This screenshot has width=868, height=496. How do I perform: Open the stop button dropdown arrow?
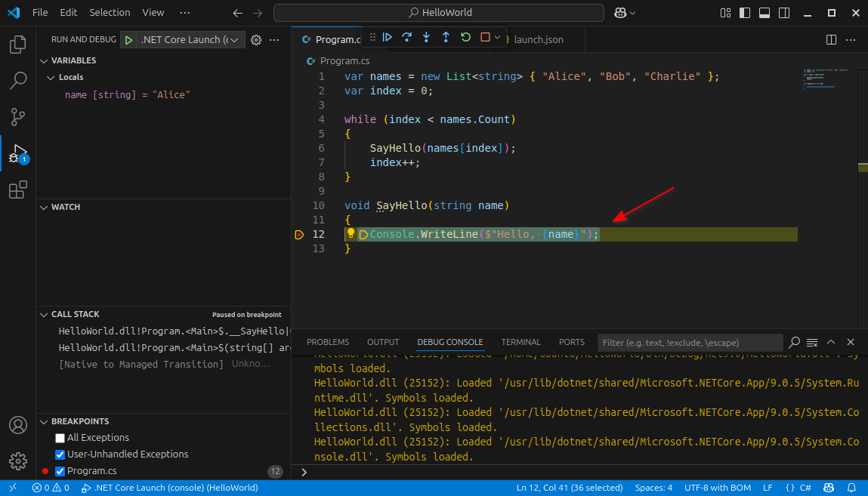(498, 38)
